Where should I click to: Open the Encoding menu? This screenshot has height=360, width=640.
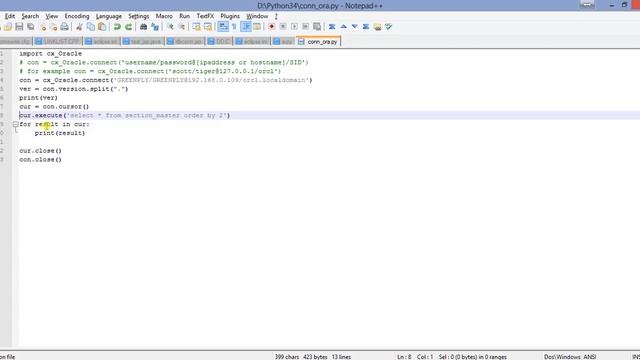click(x=77, y=16)
